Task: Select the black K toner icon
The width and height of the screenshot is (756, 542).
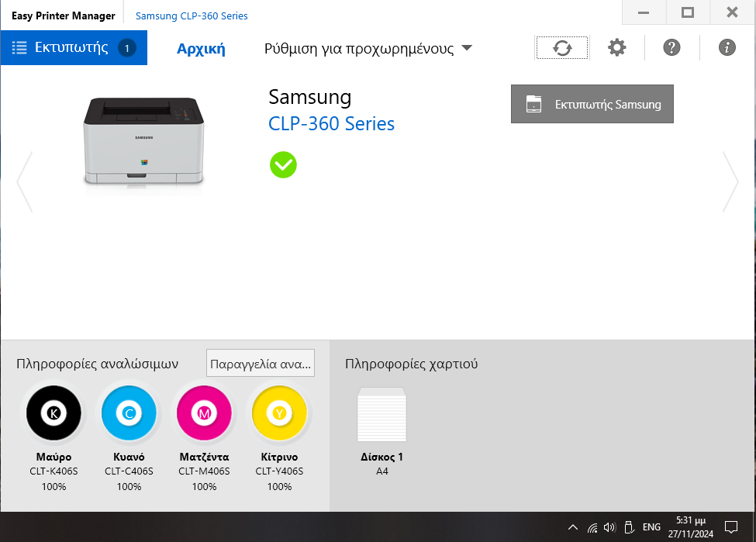Action: coord(54,413)
